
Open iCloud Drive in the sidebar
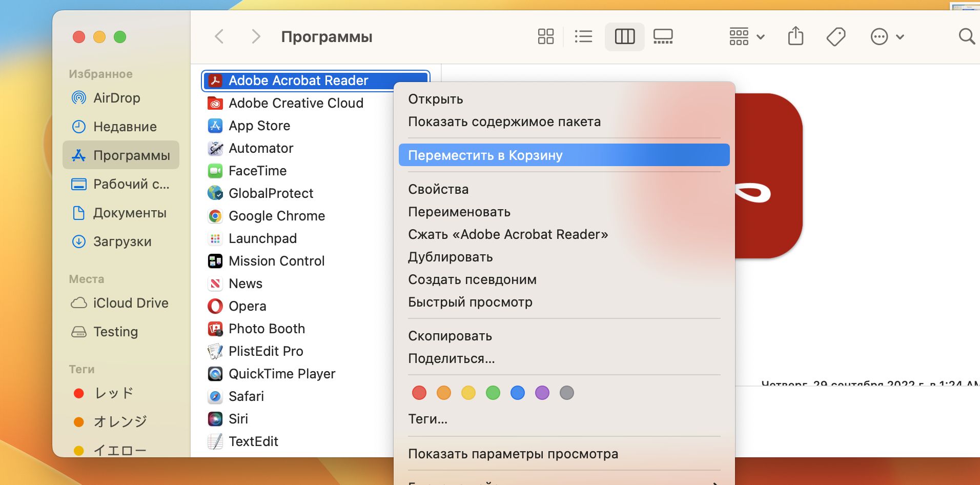coord(121,302)
